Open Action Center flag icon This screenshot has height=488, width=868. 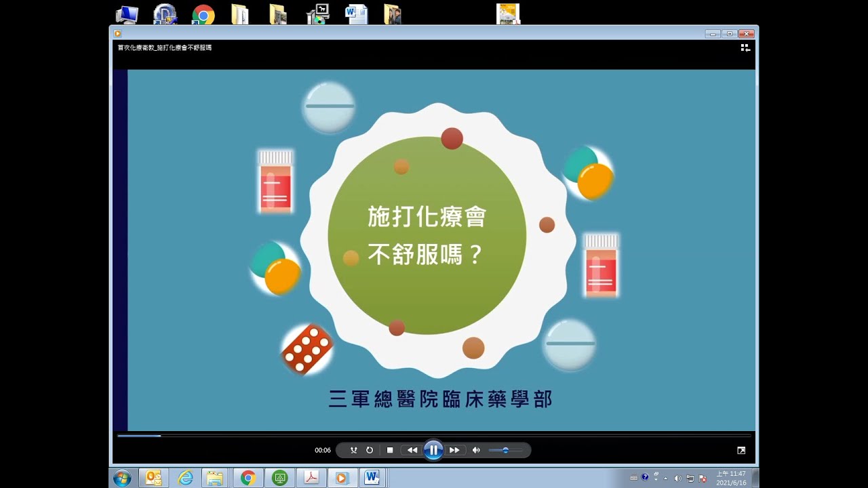click(703, 478)
